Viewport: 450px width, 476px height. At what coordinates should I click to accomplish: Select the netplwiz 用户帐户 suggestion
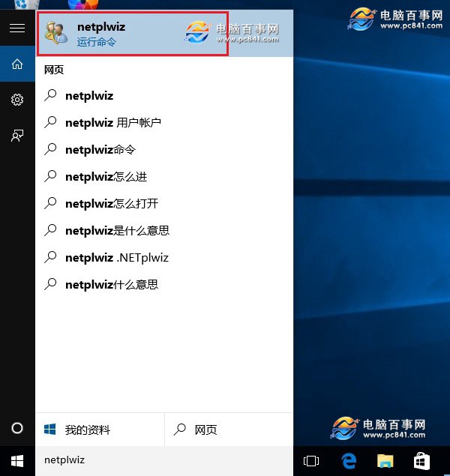(112, 123)
